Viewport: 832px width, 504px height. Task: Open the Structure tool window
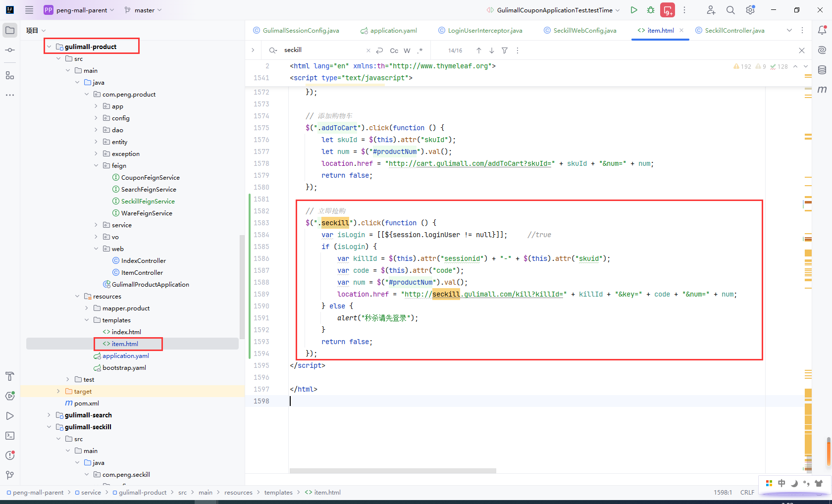tap(10, 75)
